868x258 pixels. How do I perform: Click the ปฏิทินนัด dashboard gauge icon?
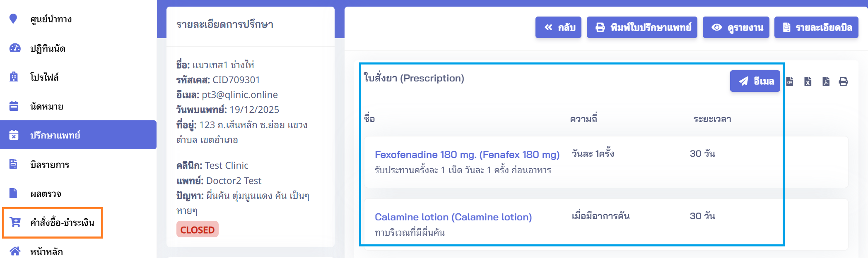(x=14, y=48)
